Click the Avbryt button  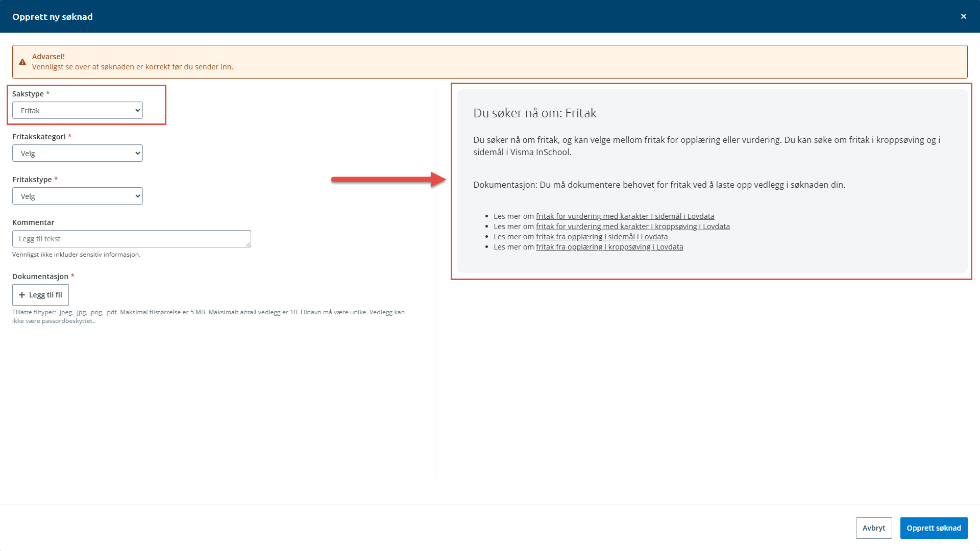pyautogui.click(x=873, y=528)
